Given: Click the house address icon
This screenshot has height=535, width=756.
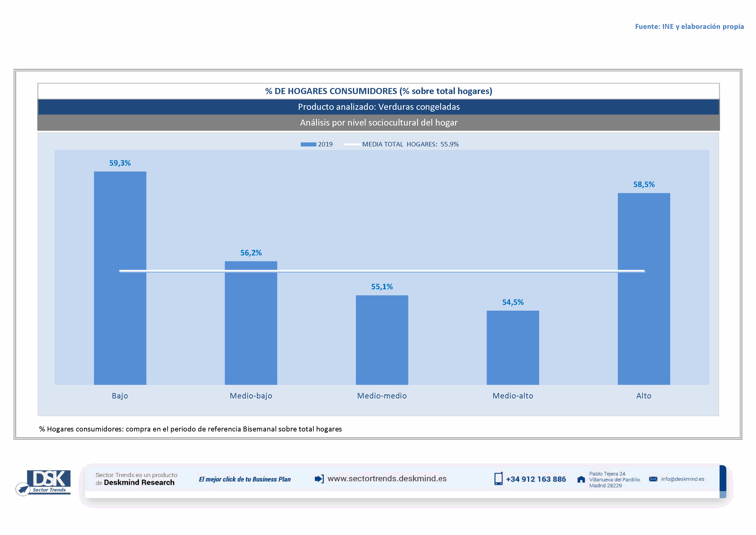Looking at the screenshot, I should pos(581,479).
